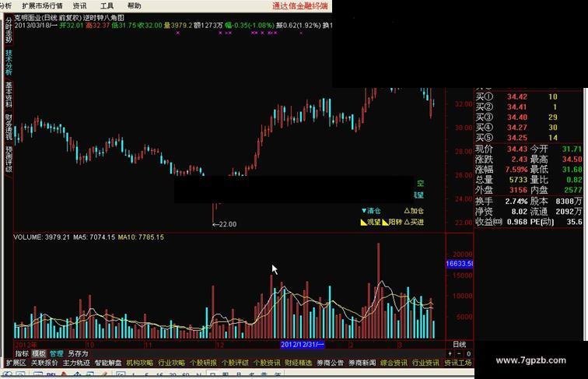Click the PE(动) value 35.6
Screen dimensions: 588x379
(574, 222)
